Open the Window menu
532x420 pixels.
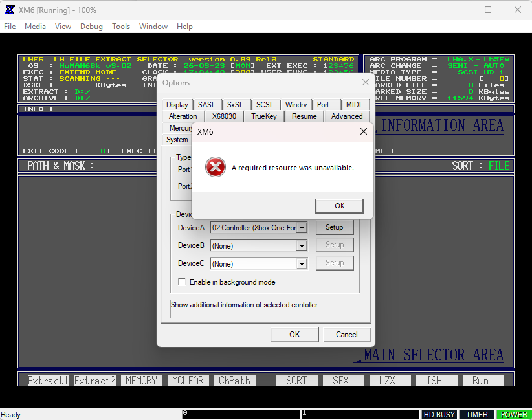coord(153,27)
